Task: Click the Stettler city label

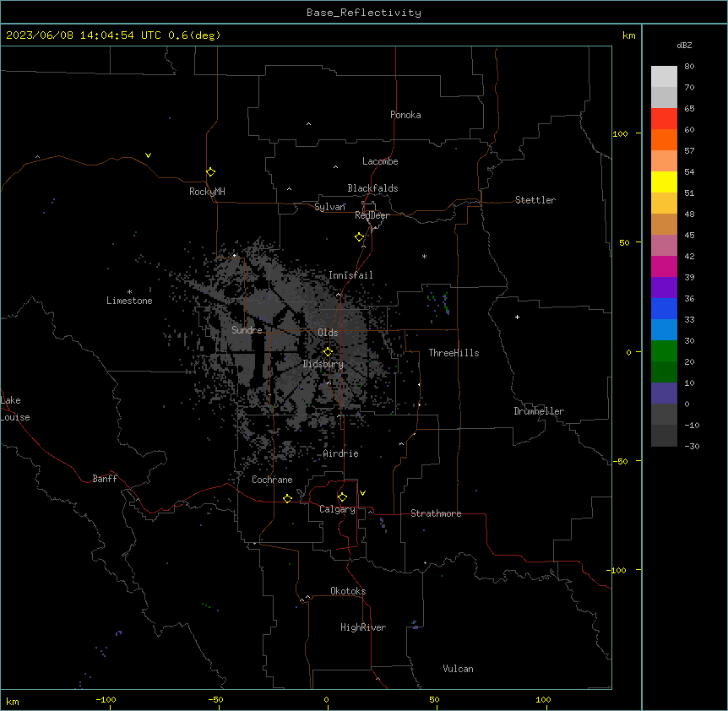Action: click(535, 200)
